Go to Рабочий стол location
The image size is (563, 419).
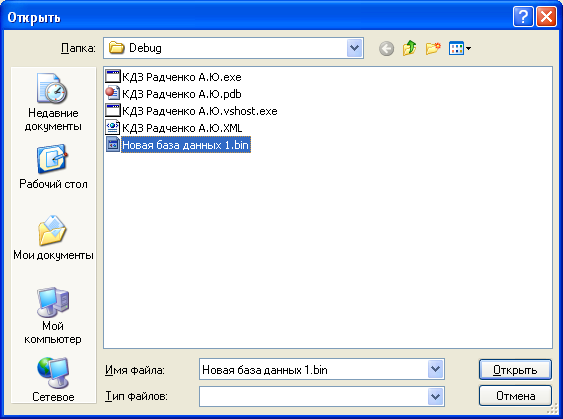[x=53, y=167]
